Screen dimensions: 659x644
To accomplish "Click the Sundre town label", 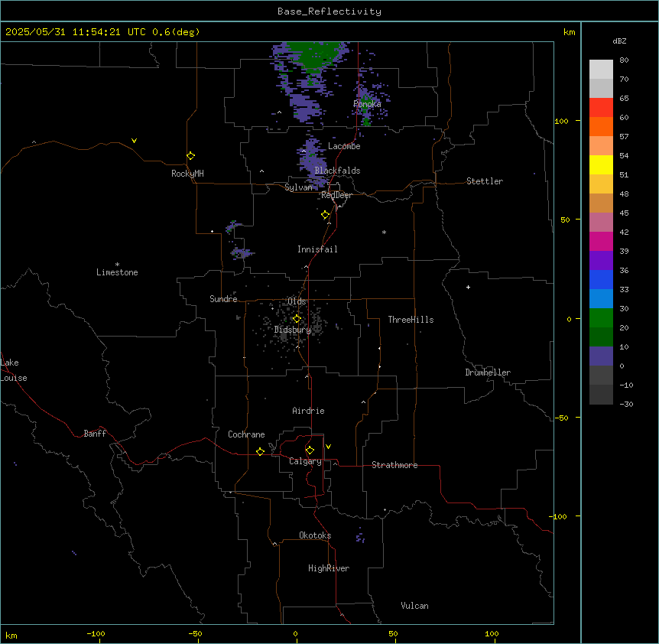I will (x=223, y=299).
